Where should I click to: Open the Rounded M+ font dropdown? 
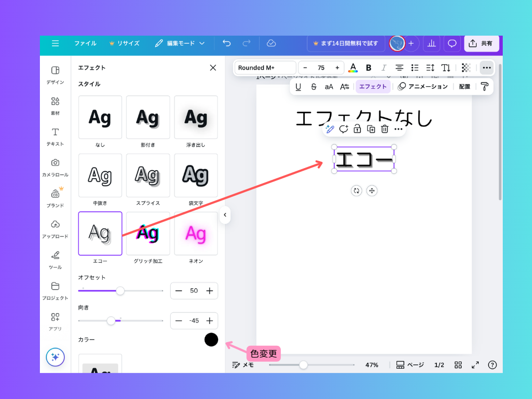pos(264,68)
